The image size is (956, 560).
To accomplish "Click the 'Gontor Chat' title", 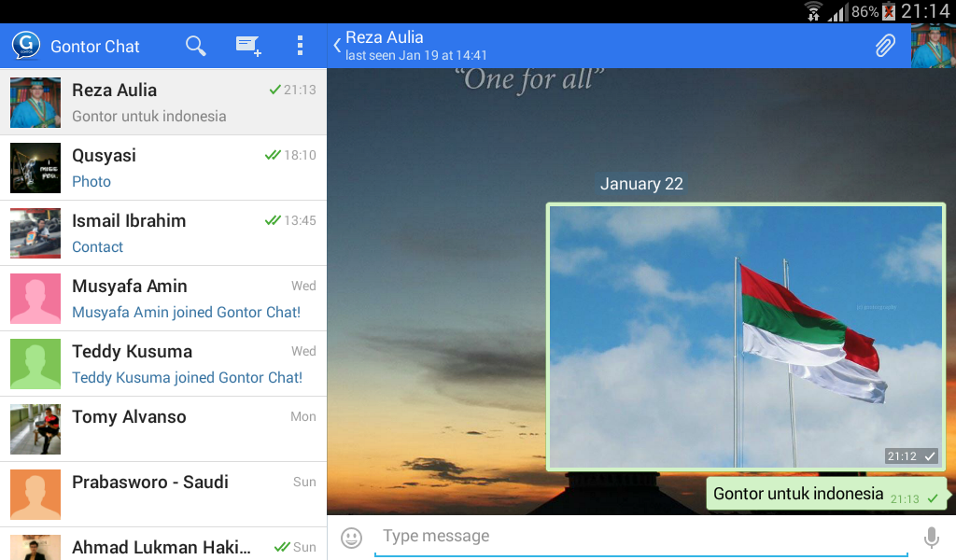I will click(95, 47).
